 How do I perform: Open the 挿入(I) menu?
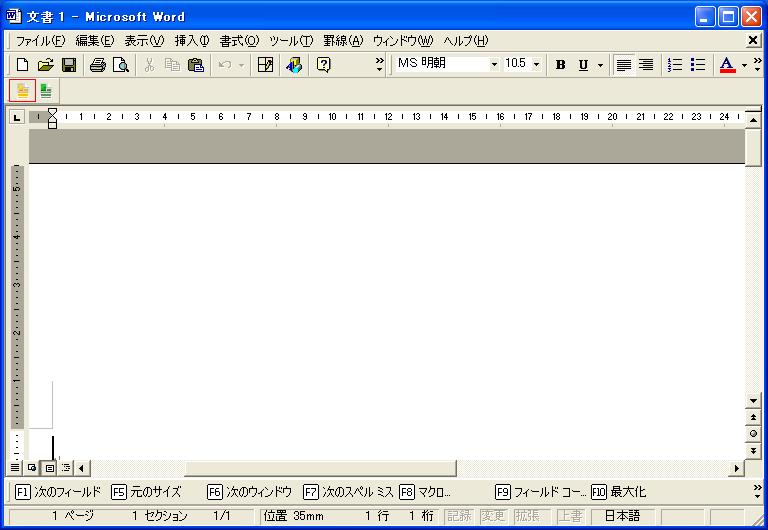192,41
